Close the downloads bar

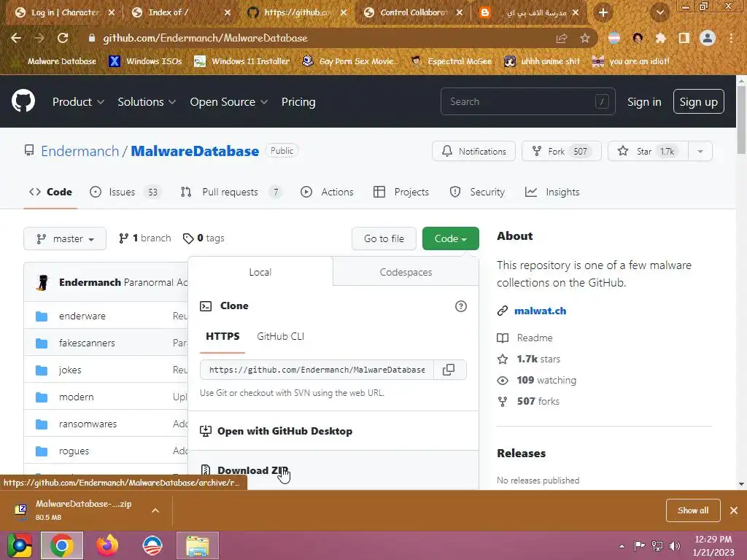pos(734,510)
